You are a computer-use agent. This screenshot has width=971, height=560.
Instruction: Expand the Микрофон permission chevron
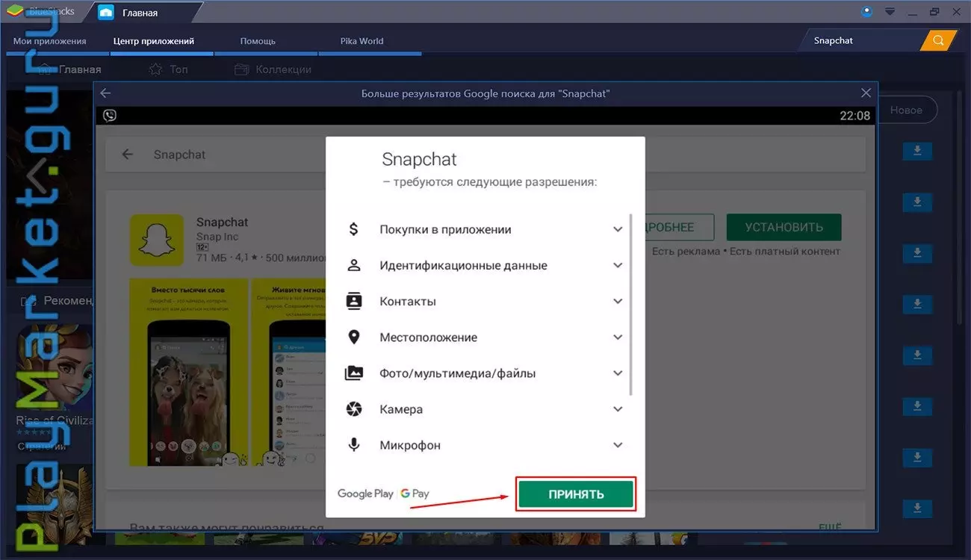point(618,445)
